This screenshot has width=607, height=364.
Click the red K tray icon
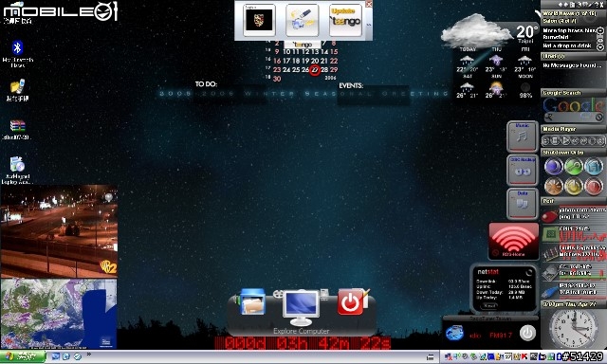[524, 356]
